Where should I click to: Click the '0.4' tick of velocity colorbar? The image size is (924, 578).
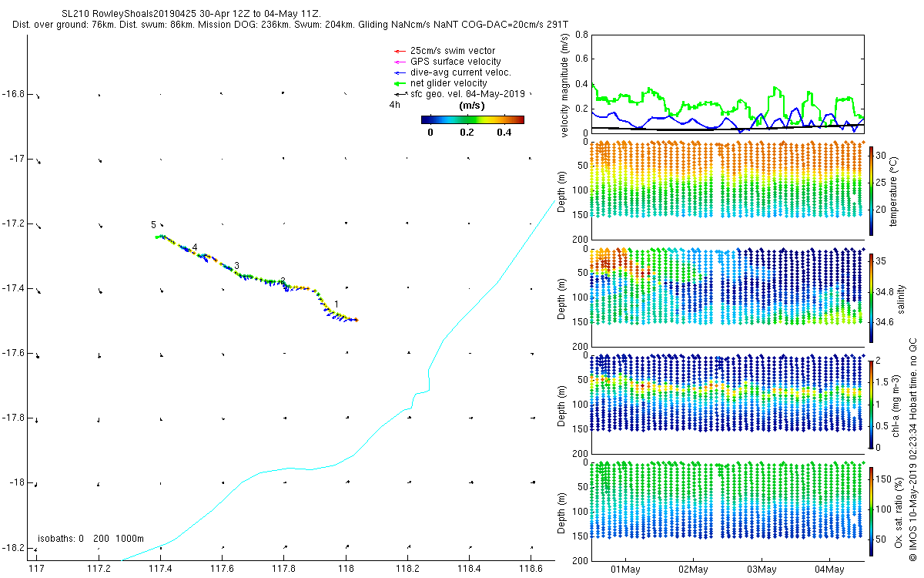(504, 132)
